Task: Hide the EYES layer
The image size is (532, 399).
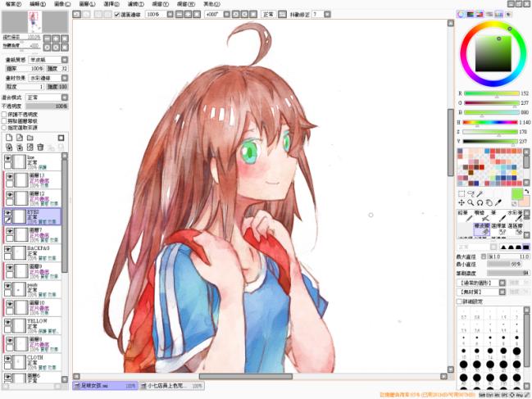Action: pos(8,213)
